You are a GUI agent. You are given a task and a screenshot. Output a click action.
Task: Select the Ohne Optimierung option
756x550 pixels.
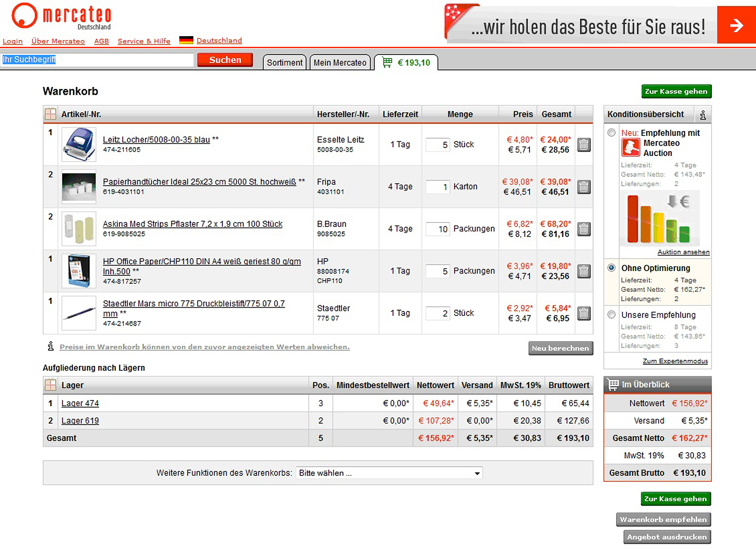[611, 268]
